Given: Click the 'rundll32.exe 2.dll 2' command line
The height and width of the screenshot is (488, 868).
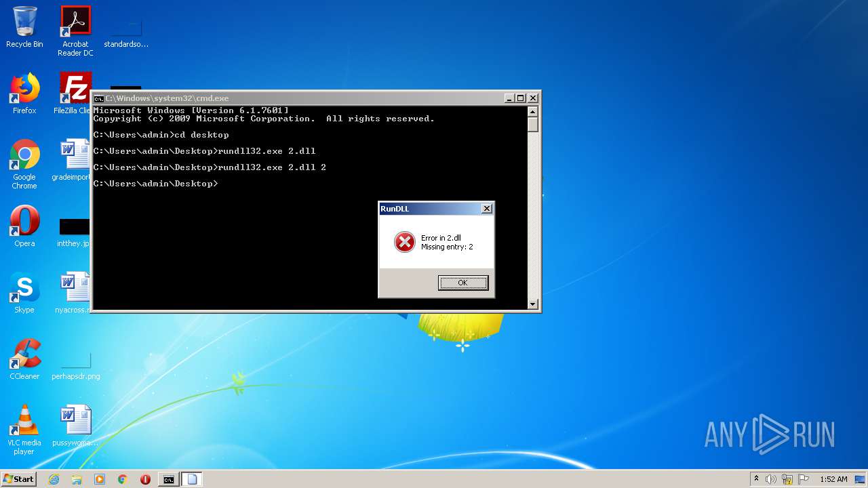Looking at the screenshot, I should 272,167.
